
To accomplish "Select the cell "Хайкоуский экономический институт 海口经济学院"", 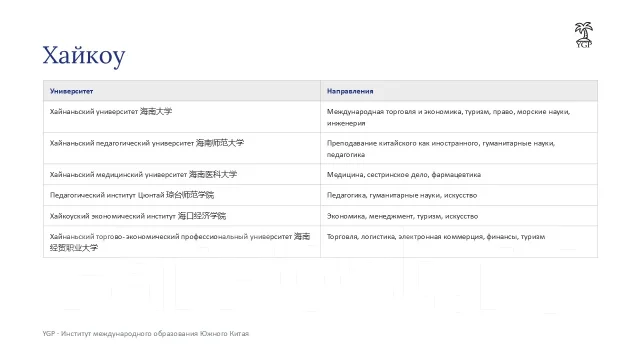I will pyautogui.click(x=182, y=216).
